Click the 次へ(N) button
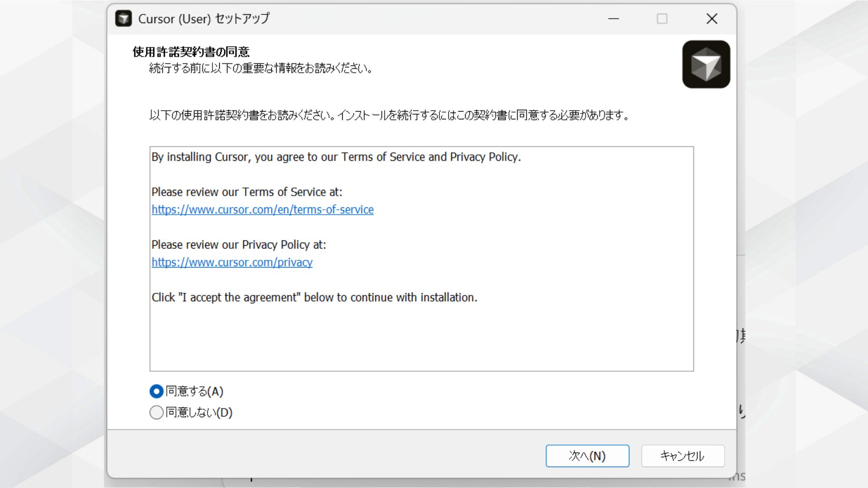The height and width of the screenshot is (488, 868). point(587,456)
